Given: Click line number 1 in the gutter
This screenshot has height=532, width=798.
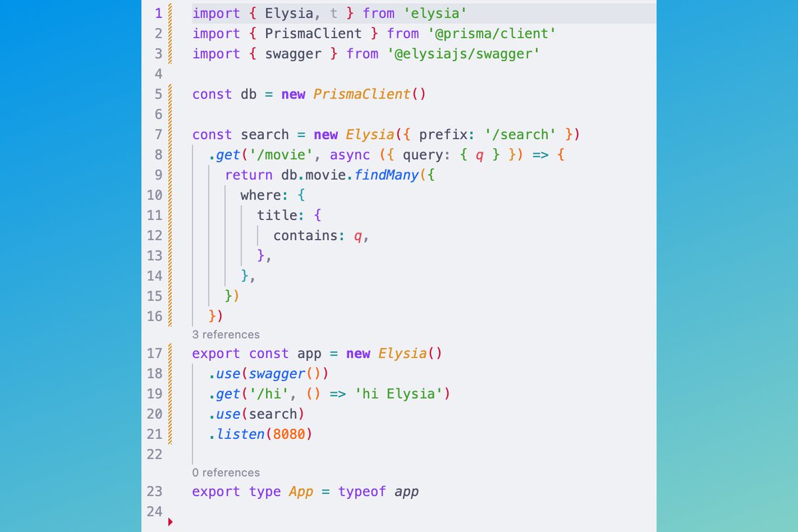Looking at the screenshot, I should pyautogui.click(x=158, y=13).
